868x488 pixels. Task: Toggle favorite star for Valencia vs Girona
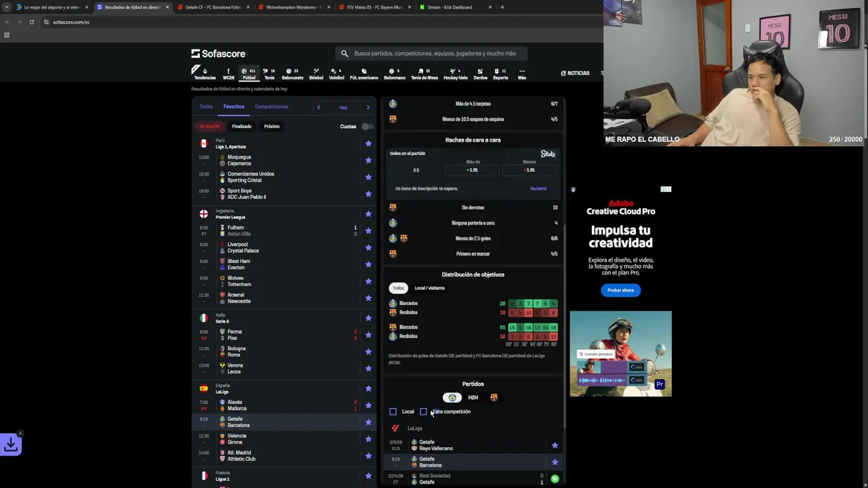tap(368, 439)
